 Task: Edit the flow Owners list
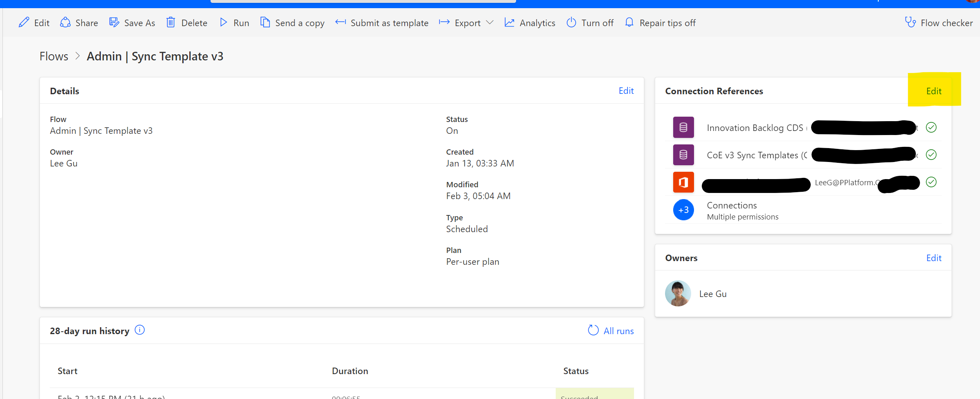click(934, 257)
